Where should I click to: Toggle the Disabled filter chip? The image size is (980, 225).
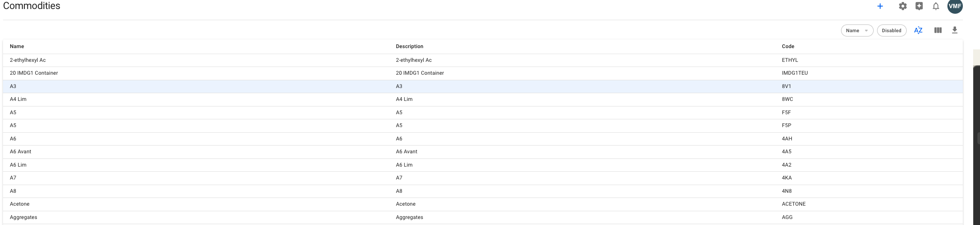892,30
